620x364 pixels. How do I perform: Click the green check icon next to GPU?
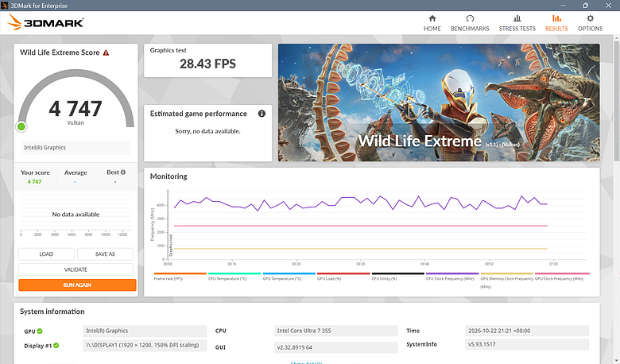[x=40, y=331]
